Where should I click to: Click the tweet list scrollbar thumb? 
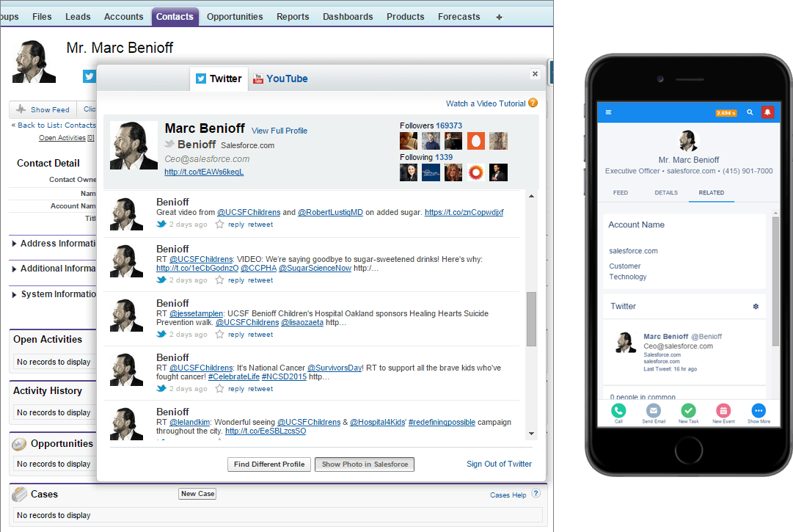point(532,319)
